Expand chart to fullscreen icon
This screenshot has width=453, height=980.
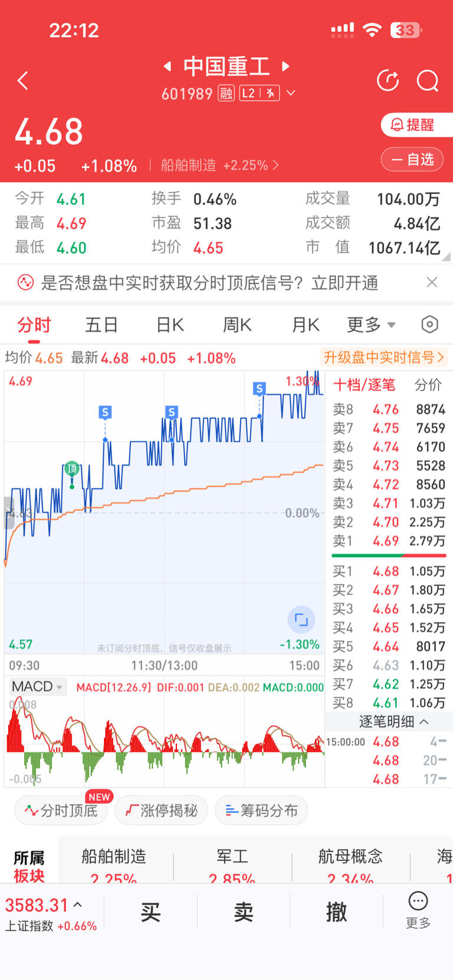coord(301,620)
